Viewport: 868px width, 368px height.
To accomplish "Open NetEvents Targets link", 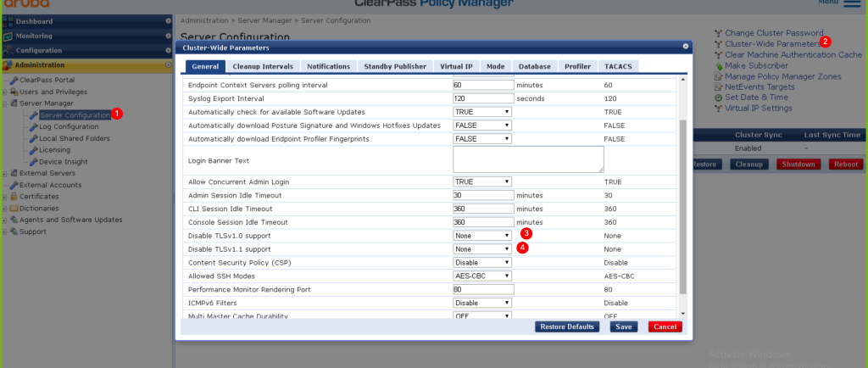I will (759, 86).
